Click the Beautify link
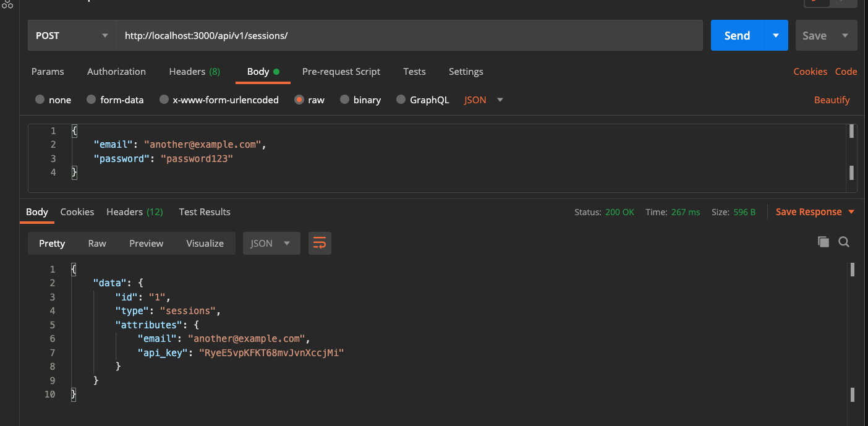 click(832, 100)
